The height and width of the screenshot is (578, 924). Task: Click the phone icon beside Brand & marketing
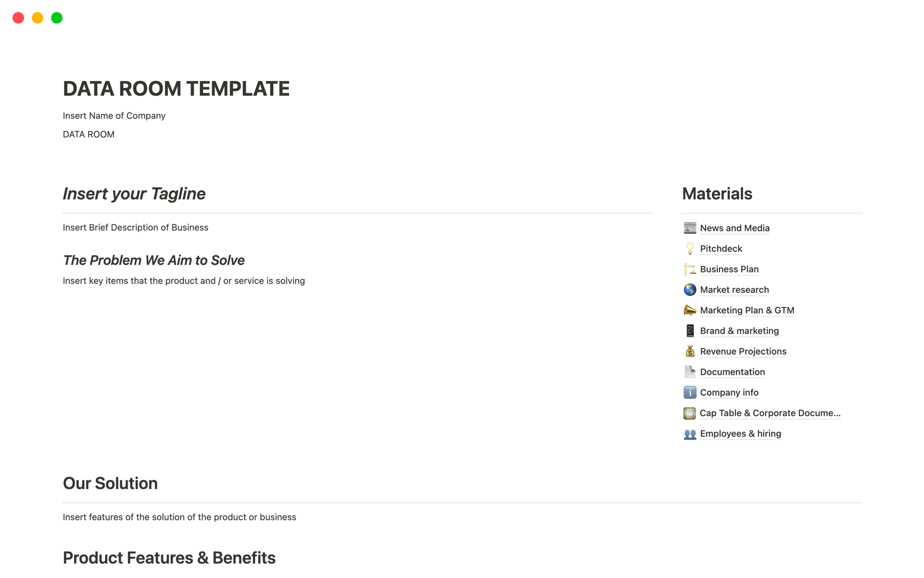(690, 331)
